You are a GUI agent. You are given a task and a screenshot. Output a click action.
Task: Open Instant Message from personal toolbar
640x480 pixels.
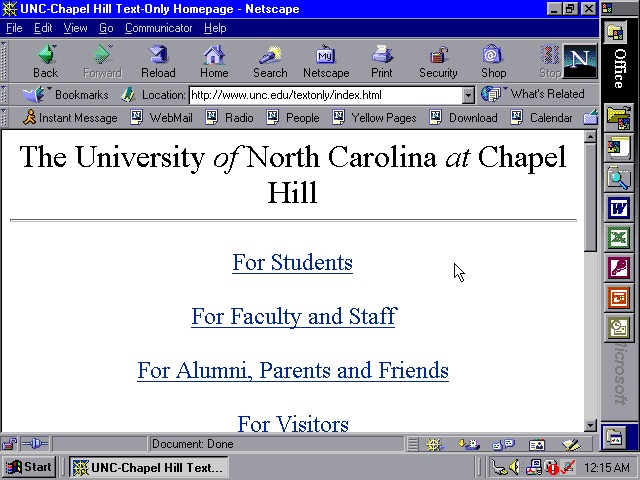pos(70,118)
